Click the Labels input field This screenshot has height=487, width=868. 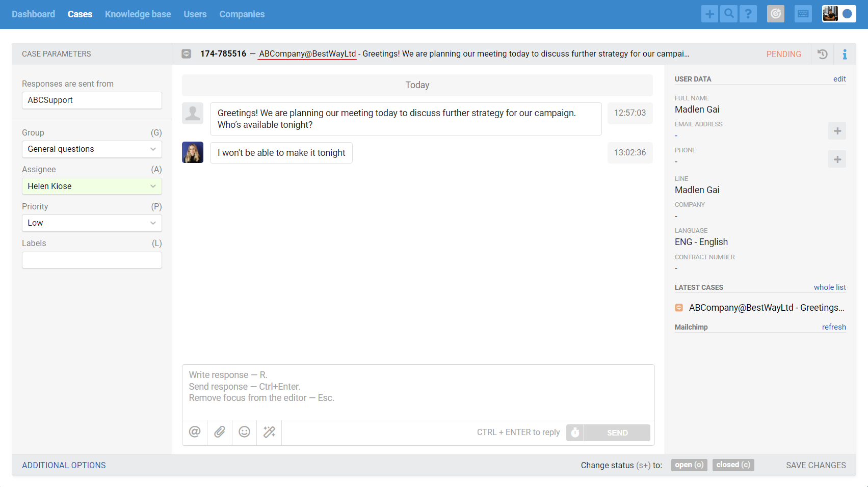pos(92,260)
